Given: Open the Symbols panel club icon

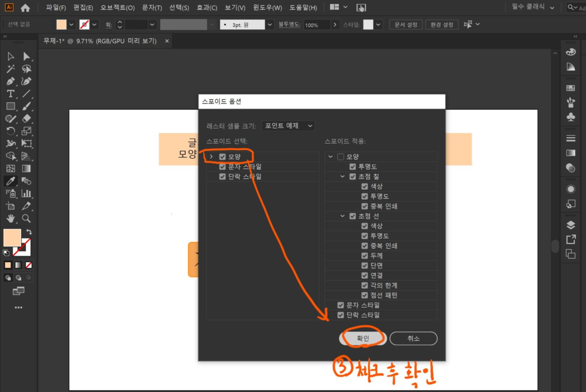Looking at the screenshot, I should pyautogui.click(x=571, y=117).
